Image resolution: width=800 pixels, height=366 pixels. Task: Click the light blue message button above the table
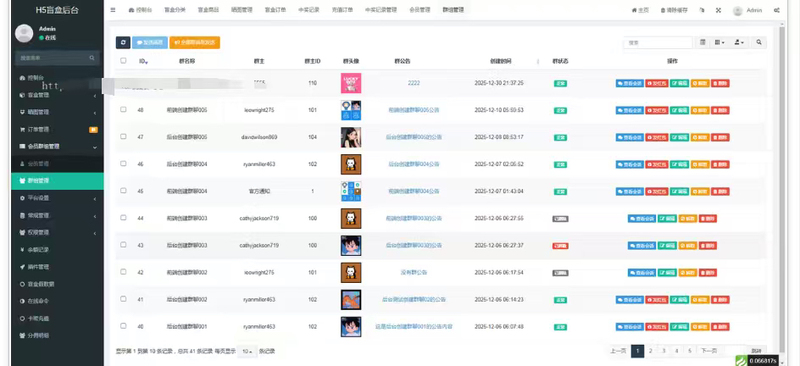149,43
